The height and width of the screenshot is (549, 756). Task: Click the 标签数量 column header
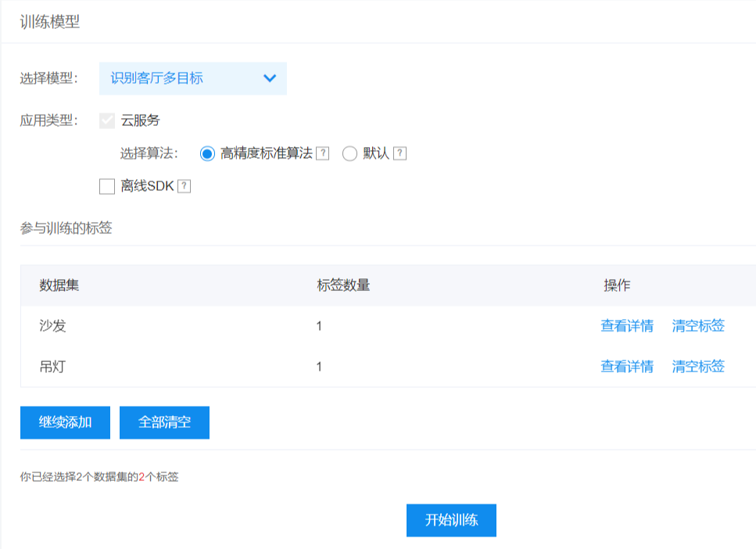tap(343, 285)
